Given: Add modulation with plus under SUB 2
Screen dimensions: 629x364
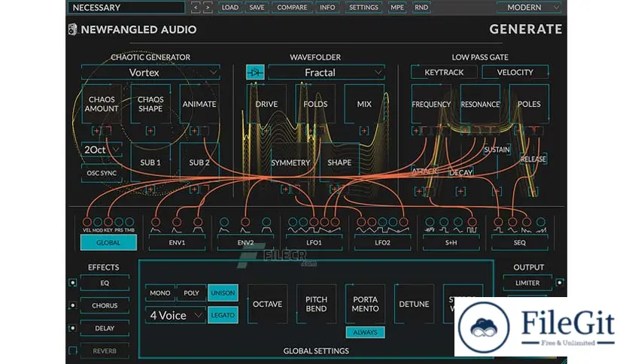Looking at the screenshot, I should click(194, 190).
